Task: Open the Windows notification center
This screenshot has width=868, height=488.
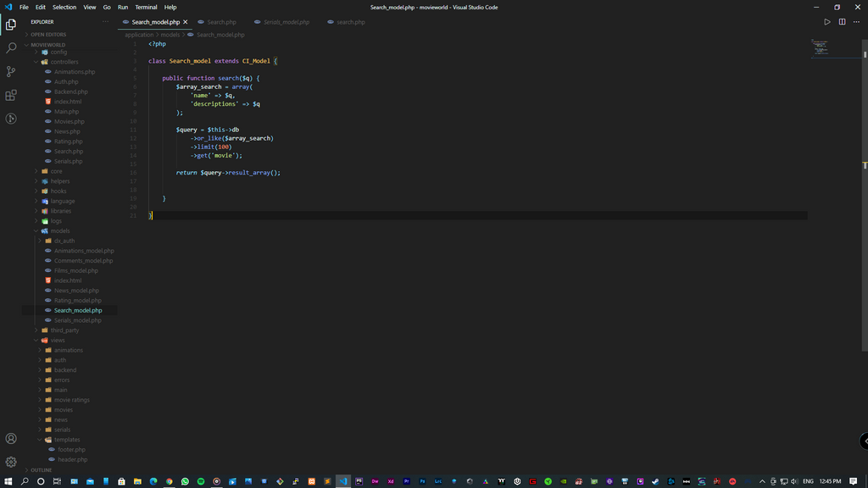Action: (x=853, y=481)
